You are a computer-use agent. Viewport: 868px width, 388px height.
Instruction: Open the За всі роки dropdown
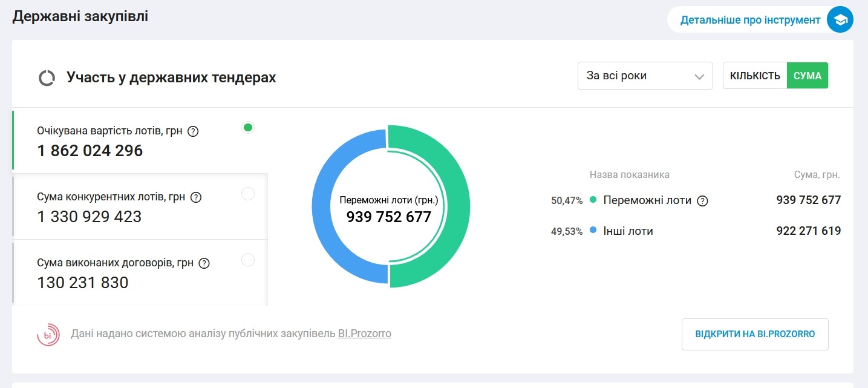[x=645, y=76]
